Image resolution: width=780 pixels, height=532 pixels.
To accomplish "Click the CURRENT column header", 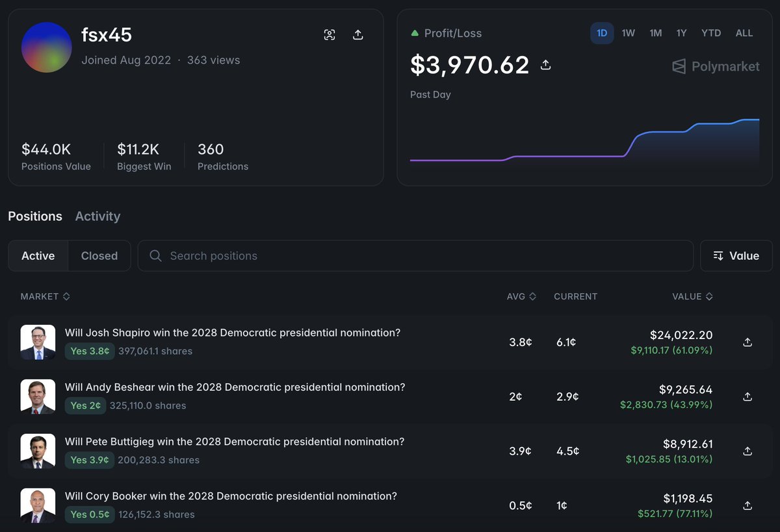I will (x=575, y=296).
